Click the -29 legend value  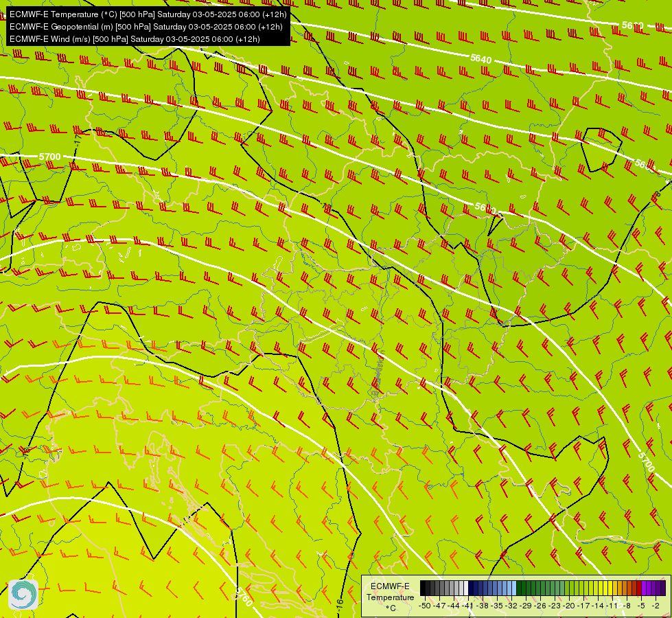coord(526,606)
